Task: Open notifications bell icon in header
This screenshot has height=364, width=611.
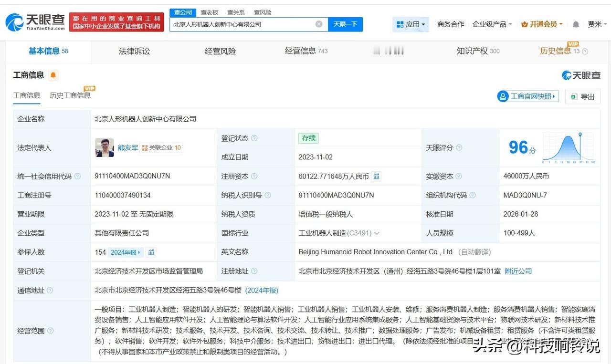Action: click(x=576, y=24)
